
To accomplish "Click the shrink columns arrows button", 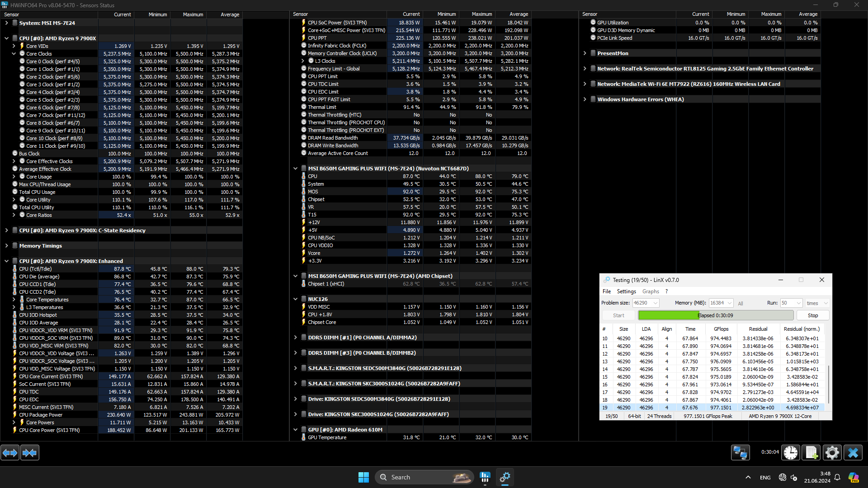I will pyautogui.click(x=30, y=453).
